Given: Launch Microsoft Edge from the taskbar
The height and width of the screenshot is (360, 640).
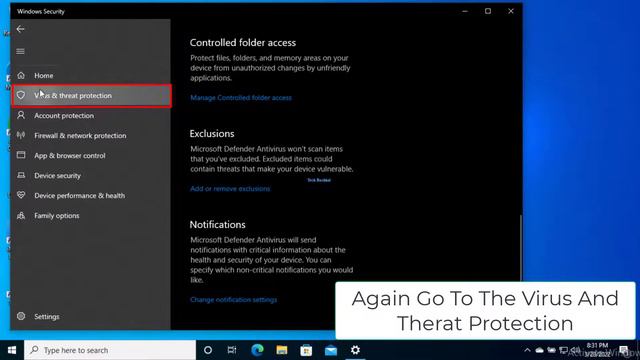Looking at the screenshot, I should coord(257,350).
